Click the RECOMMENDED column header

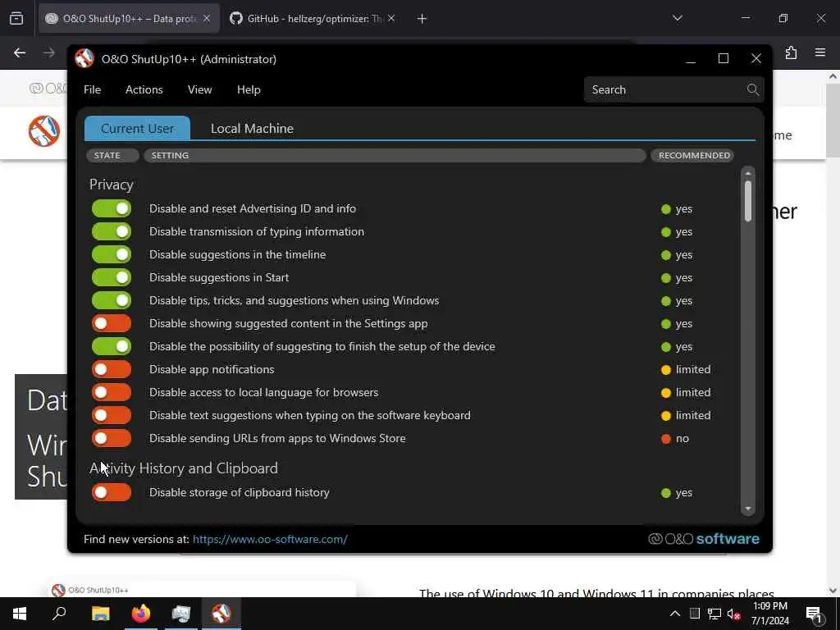click(x=692, y=155)
